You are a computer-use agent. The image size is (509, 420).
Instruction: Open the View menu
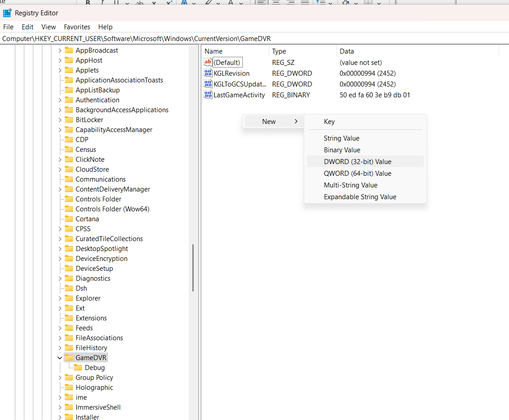point(49,27)
